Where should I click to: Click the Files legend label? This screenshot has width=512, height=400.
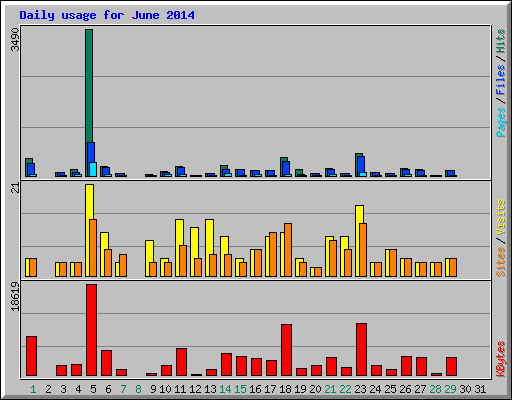(x=500, y=79)
